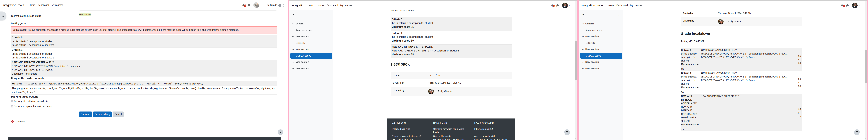
Task: Click integration_main site name in right window
Action: point(592,5)
